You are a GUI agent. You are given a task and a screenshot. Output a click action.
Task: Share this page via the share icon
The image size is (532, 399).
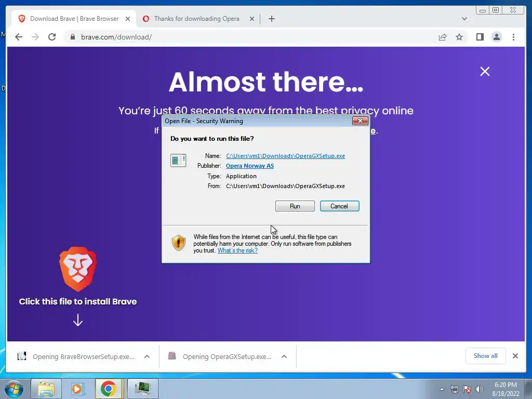click(443, 37)
